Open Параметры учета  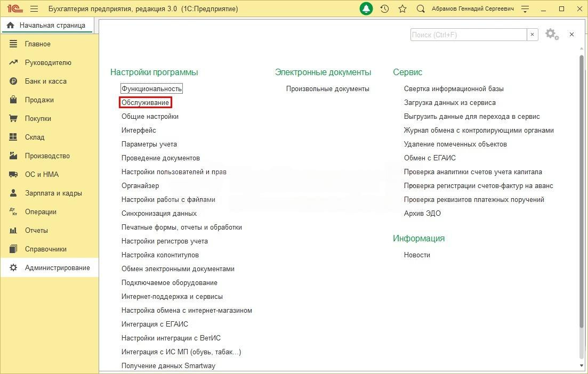click(149, 144)
